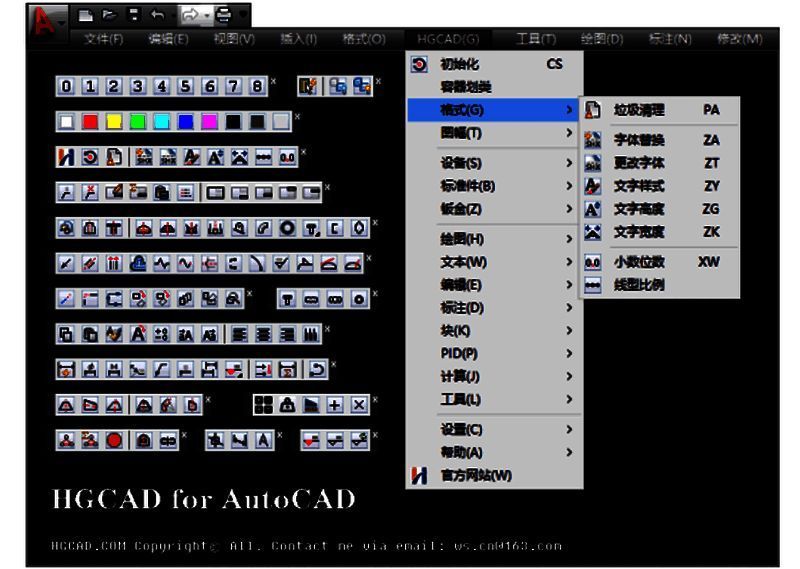Expand the 钣金(Z) submenu
The width and height of the screenshot is (800, 569).
coord(494,209)
